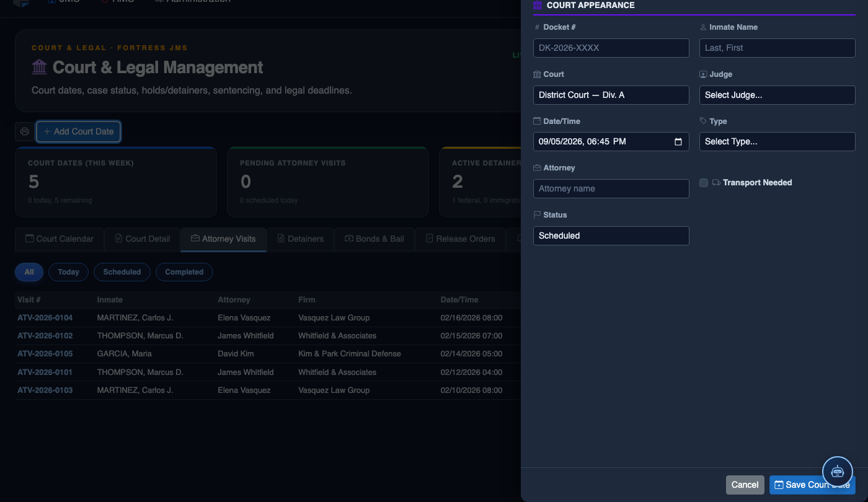Open visit ATV-2026-0104 link
The image size is (868, 502).
coord(45,318)
